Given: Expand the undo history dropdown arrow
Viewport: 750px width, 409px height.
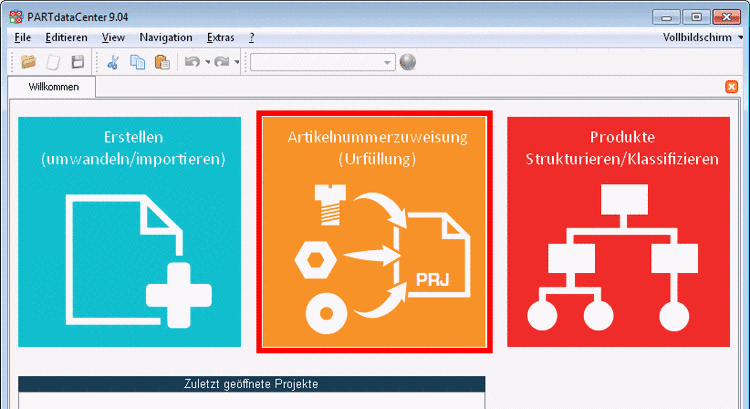Looking at the screenshot, I should click(207, 62).
